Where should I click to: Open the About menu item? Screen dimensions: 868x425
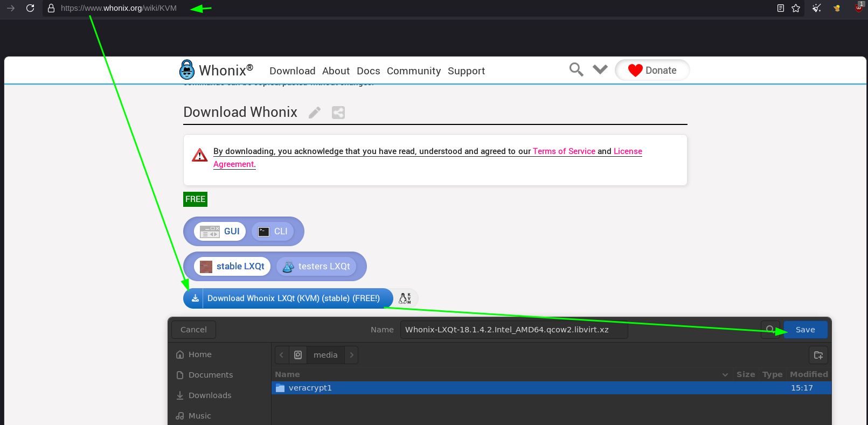point(336,71)
